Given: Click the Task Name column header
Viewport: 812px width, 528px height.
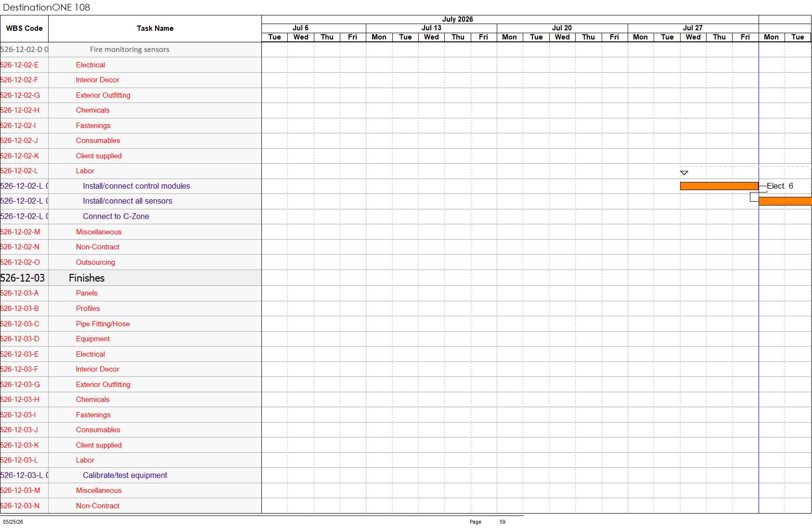Looking at the screenshot, I should tap(155, 28).
